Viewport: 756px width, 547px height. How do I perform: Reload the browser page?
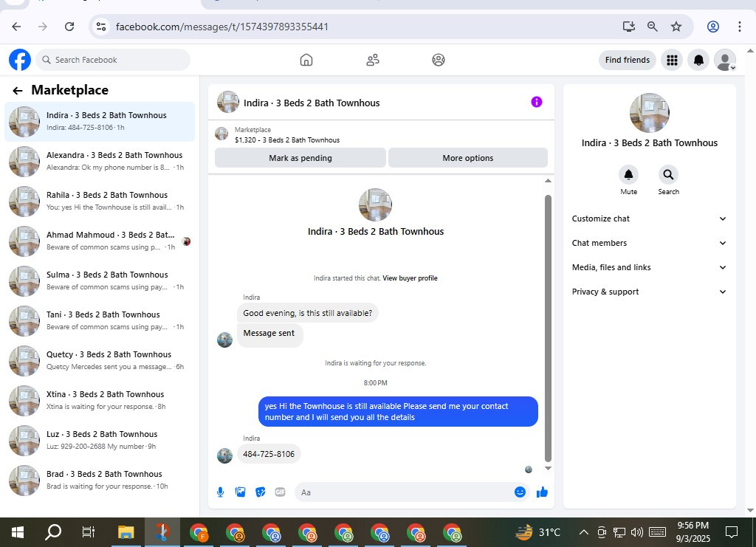[x=69, y=27]
